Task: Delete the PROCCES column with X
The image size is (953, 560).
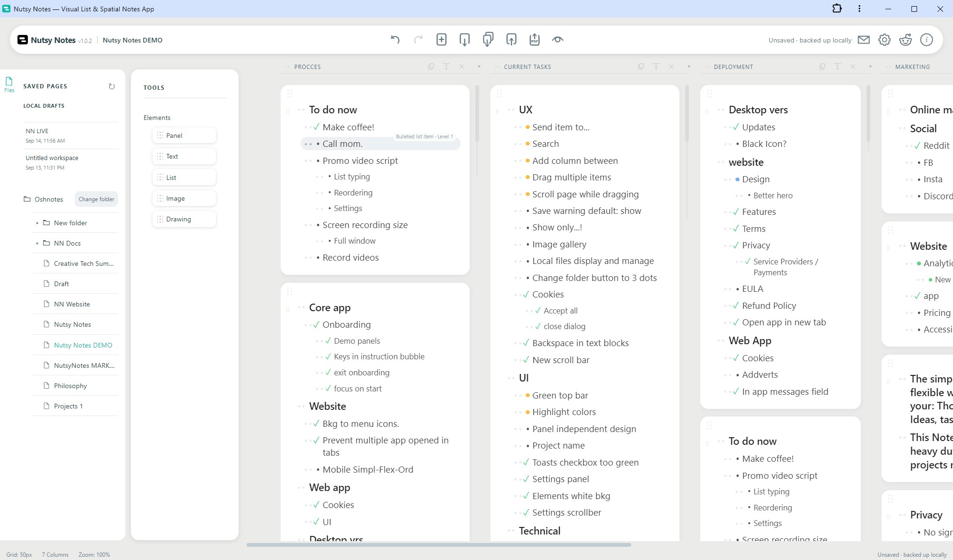Action: pyautogui.click(x=462, y=67)
